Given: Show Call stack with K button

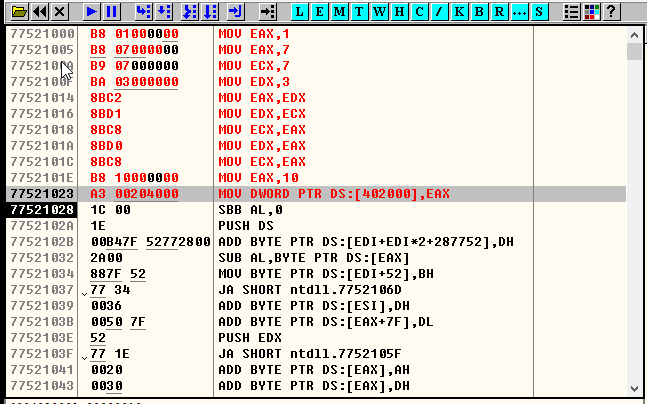Looking at the screenshot, I should (x=459, y=12).
